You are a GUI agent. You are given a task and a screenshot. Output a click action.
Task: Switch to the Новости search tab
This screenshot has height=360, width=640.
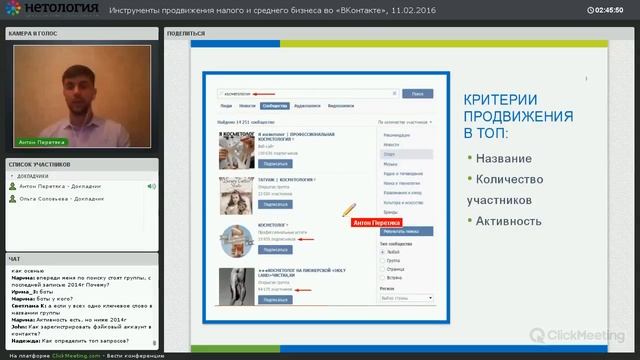pos(247,106)
